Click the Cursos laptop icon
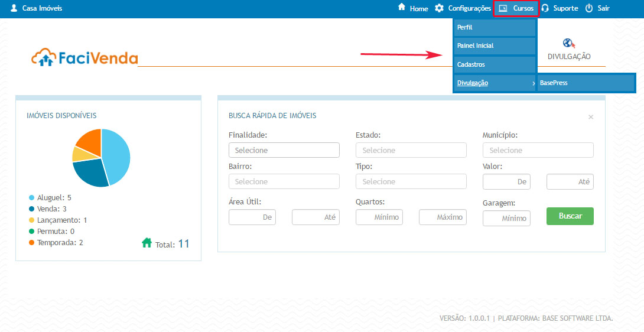 503,8
